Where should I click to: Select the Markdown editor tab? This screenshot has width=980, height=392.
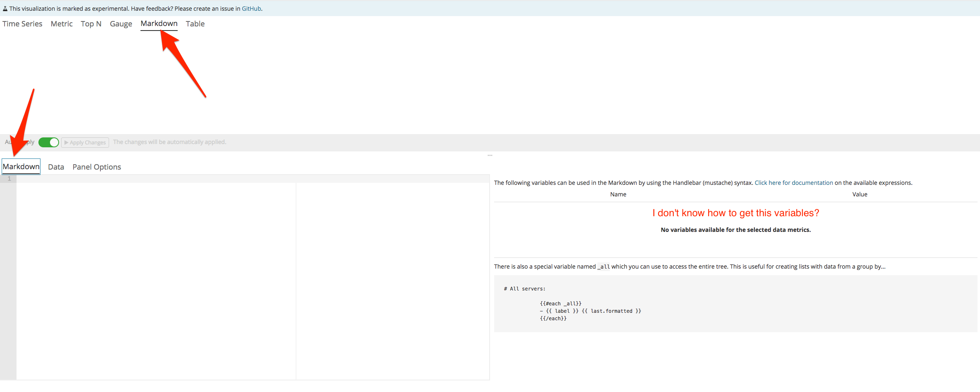(21, 166)
